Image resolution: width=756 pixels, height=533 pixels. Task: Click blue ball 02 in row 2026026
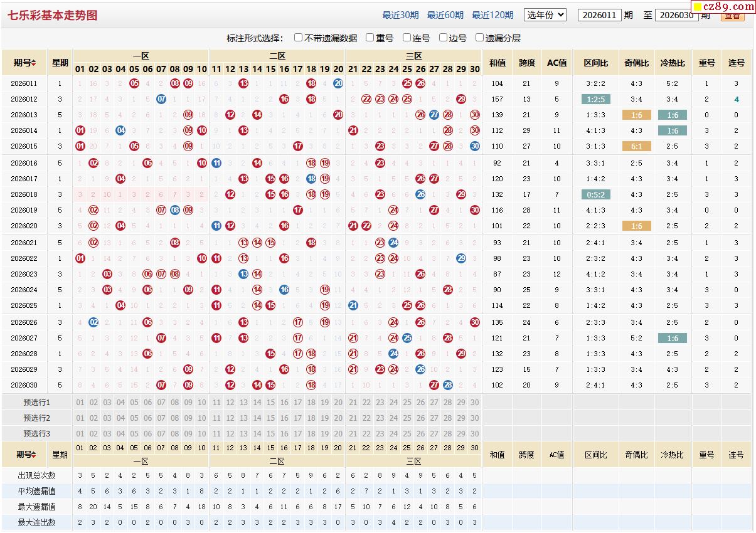coord(93,322)
